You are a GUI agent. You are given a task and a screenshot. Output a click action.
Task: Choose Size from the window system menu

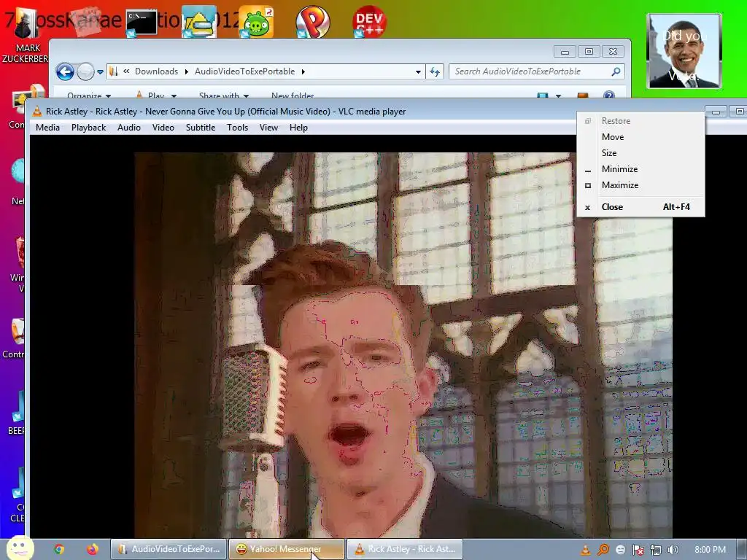640,153
